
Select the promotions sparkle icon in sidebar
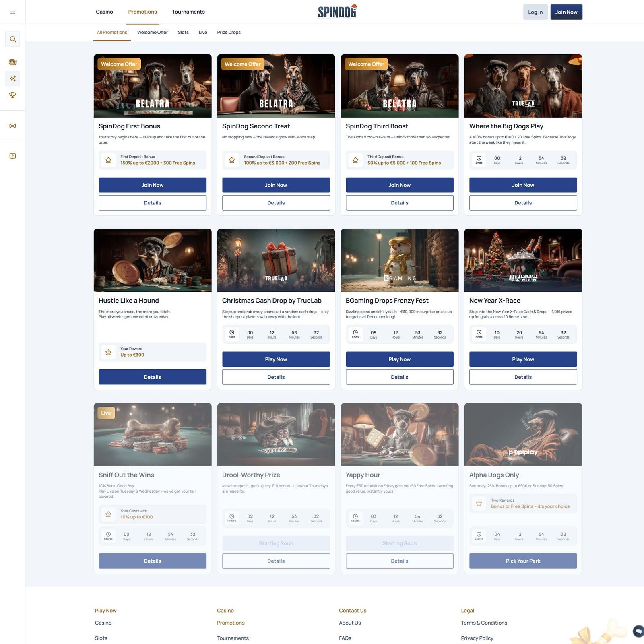tap(12, 78)
